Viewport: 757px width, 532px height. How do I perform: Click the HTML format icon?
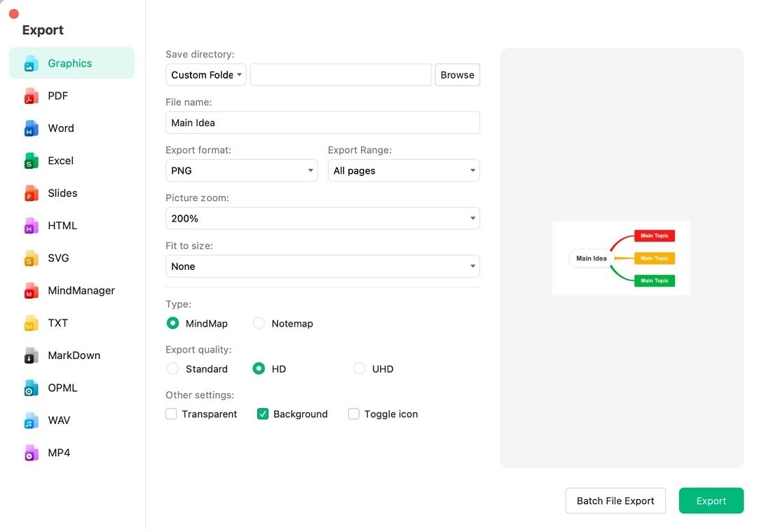[x=32, y=226]
